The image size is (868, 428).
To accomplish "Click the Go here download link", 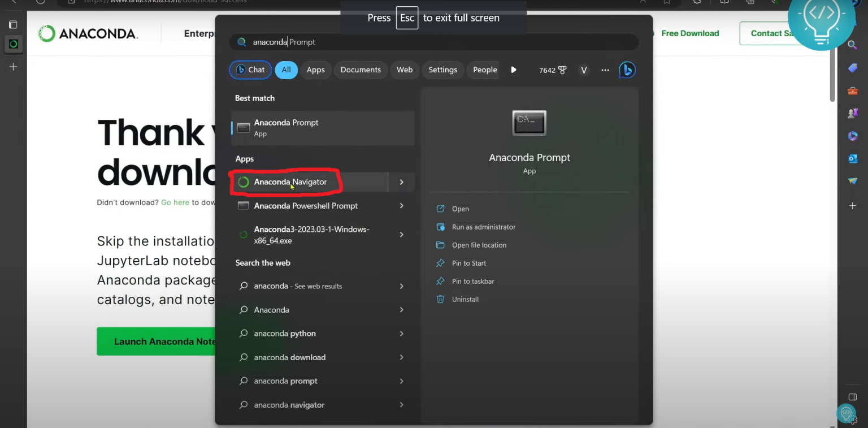I will pyautogui.click(x=175, y=202).
